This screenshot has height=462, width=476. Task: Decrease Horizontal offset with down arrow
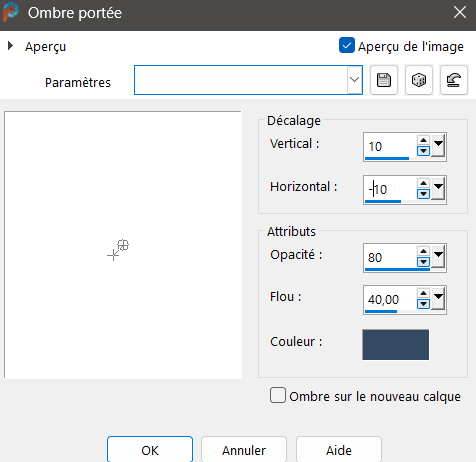click(423, 194)
